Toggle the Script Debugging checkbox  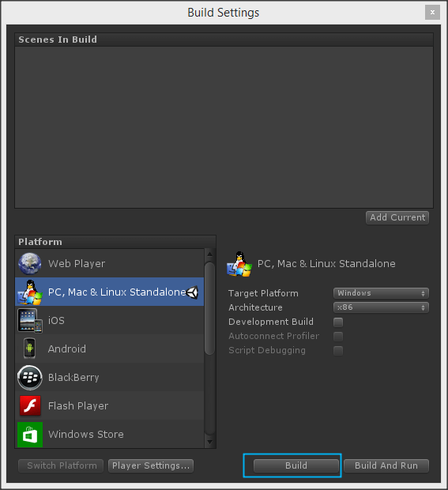click(338, 351)
